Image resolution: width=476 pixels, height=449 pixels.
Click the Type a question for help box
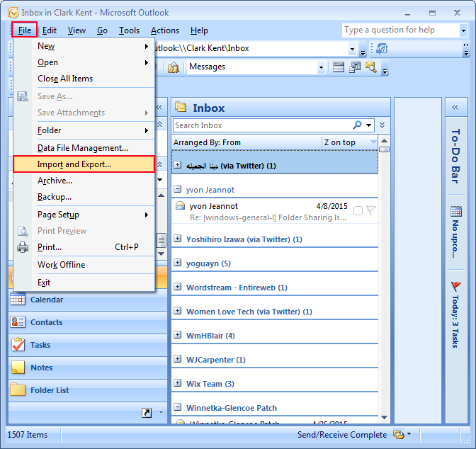401,30
